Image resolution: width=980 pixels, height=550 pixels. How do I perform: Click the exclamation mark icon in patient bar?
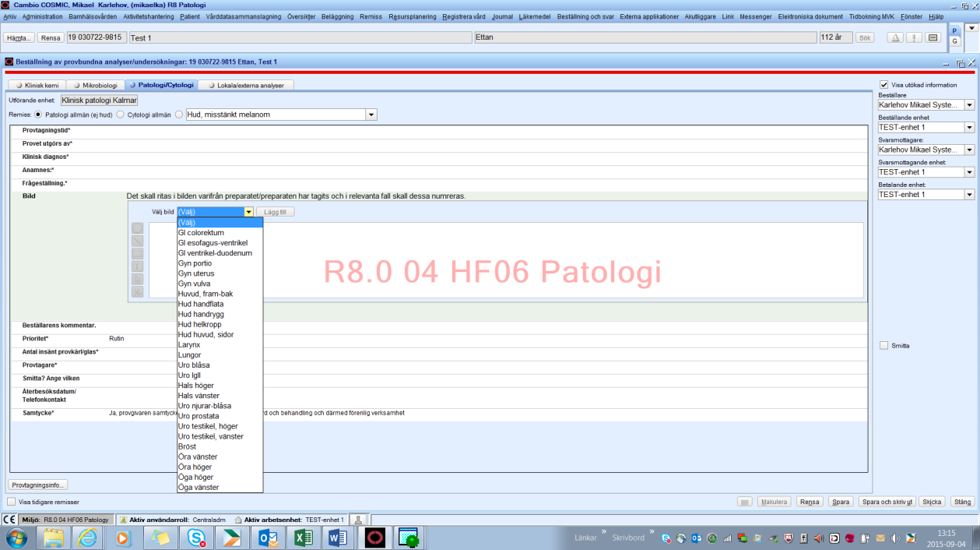915,37
